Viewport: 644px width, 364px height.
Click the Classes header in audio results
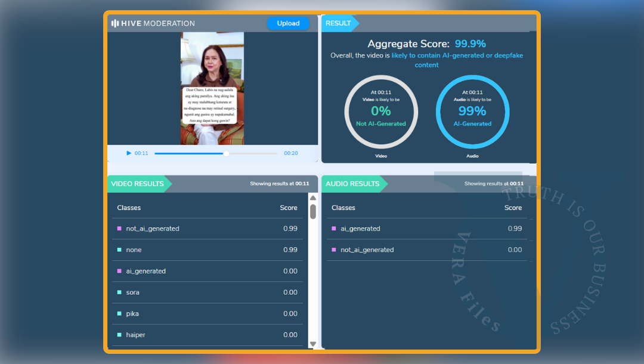[x=343, y=208]
